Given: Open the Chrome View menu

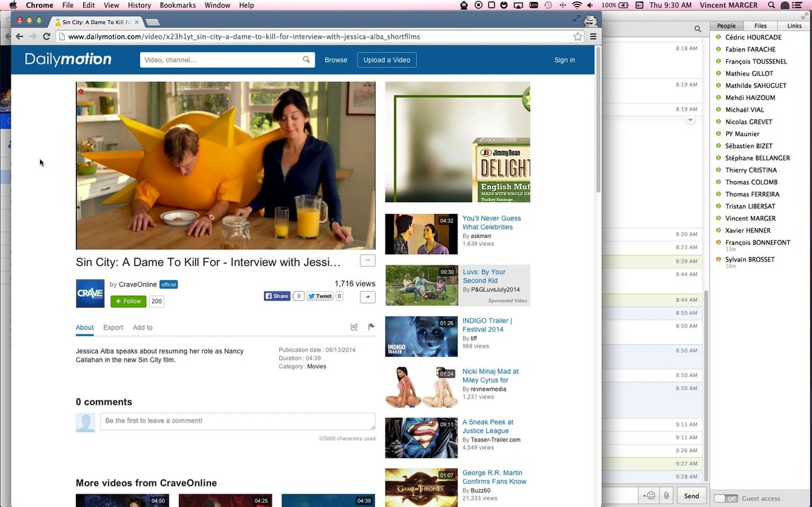Looking at the screenshot, I should pyautogui.click(x=111, y=5).
